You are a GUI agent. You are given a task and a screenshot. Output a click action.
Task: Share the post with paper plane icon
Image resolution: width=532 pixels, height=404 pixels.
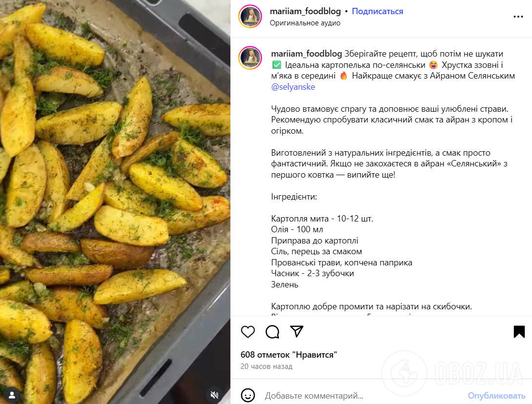[x=297, y=332]
